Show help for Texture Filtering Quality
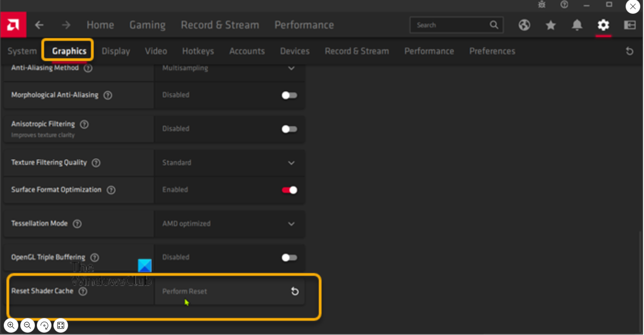This screenshot has height=335, width=644. [x=96, y=163]
